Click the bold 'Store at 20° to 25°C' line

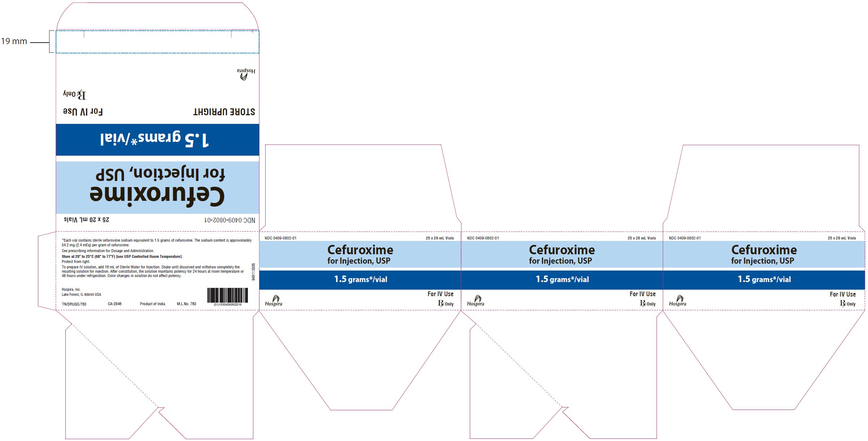(122, 256)
